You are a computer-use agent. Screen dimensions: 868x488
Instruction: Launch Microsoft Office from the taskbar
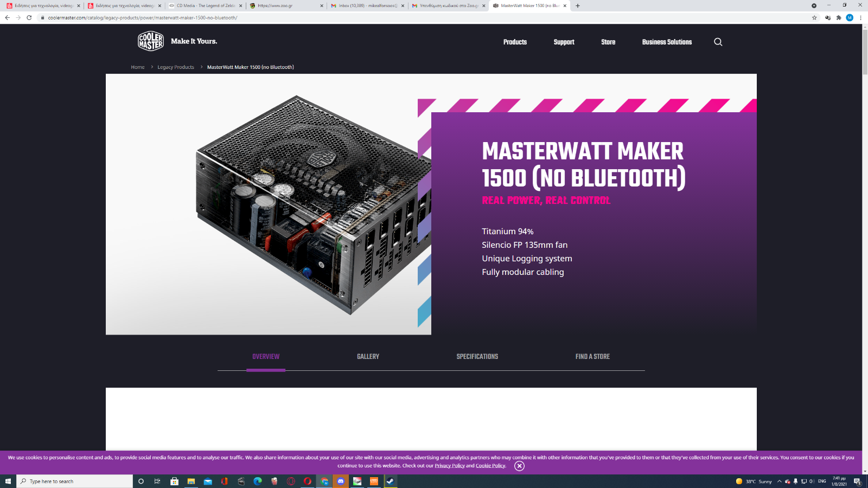[x=224, y=481]
